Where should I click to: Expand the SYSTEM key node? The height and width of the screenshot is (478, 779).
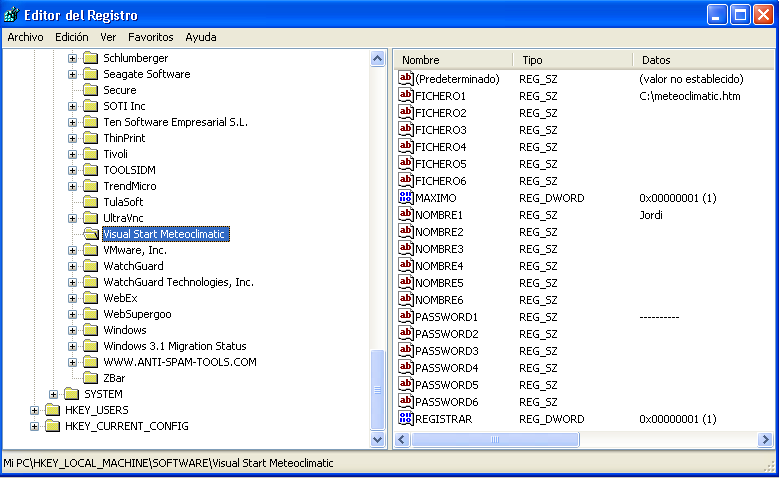click(54, 394)
